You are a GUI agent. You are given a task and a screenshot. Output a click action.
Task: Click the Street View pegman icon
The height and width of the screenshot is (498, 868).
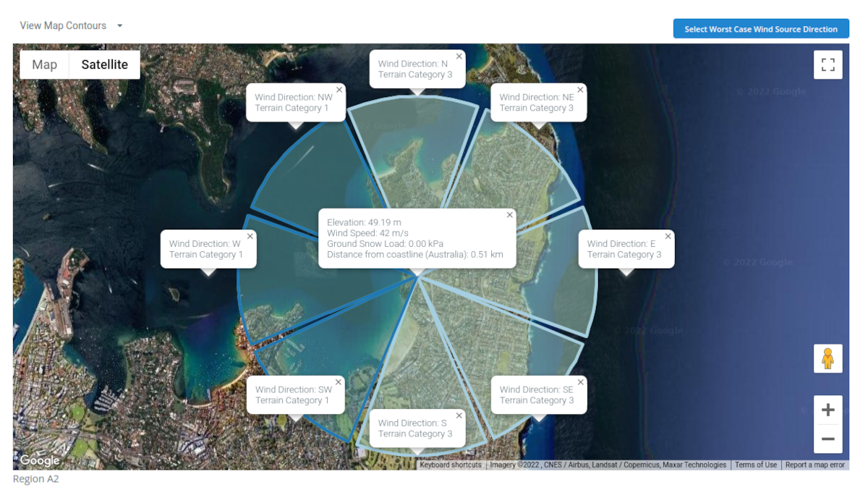tap(828, 358)
